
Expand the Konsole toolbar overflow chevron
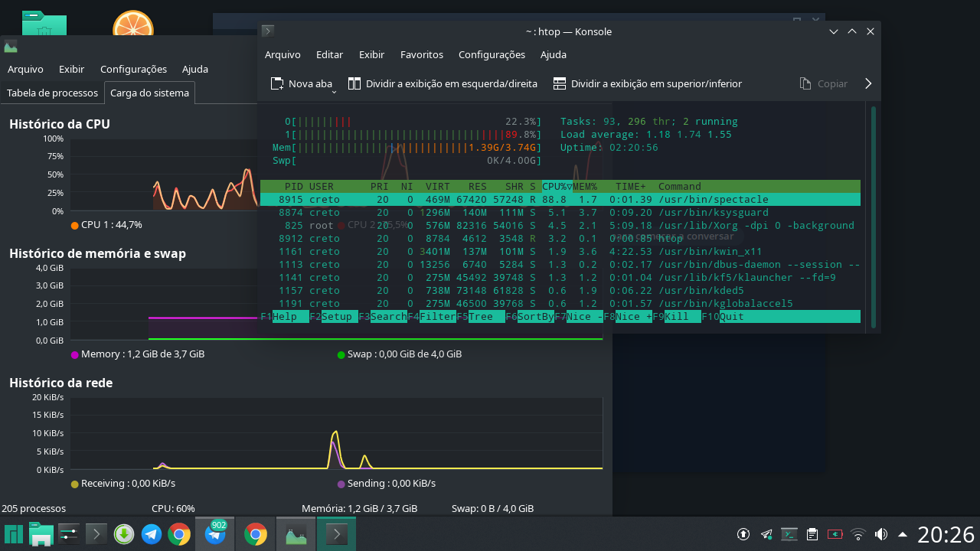pos(868,83)
